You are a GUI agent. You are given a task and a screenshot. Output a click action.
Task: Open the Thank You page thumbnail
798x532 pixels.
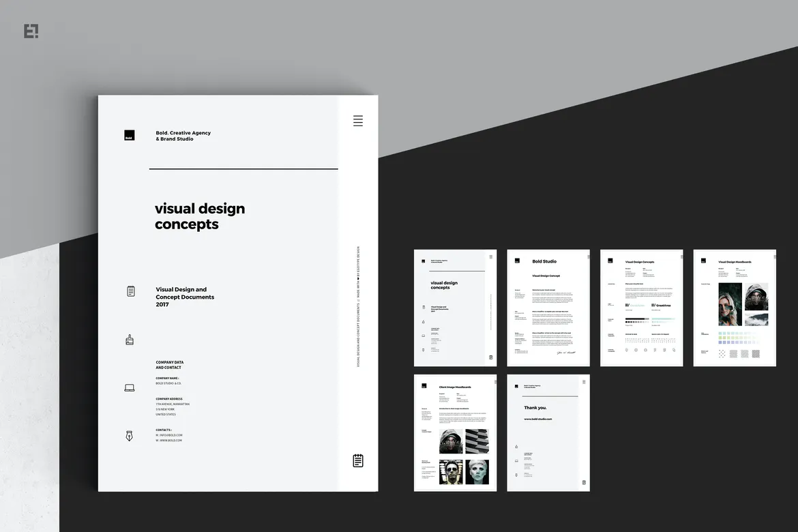[548, 432]
